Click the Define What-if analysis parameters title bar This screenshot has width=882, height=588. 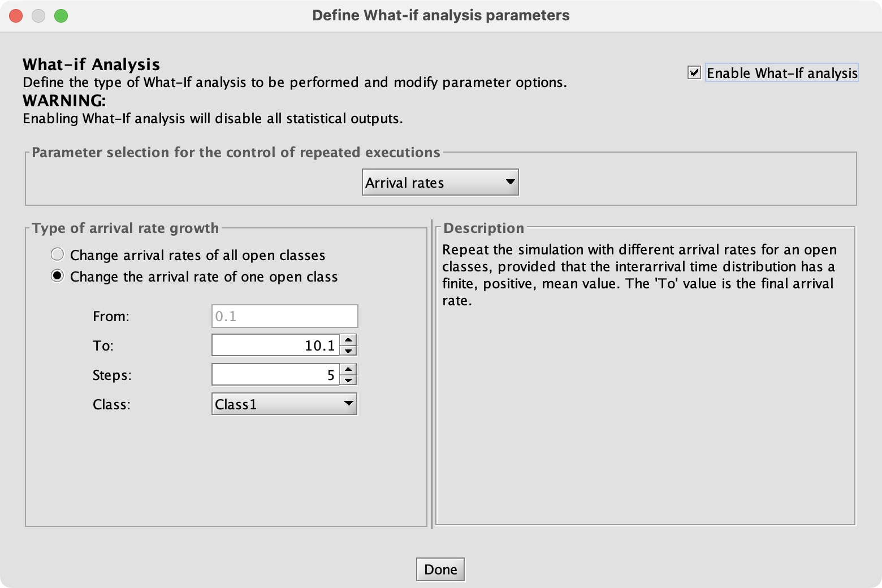441,16
